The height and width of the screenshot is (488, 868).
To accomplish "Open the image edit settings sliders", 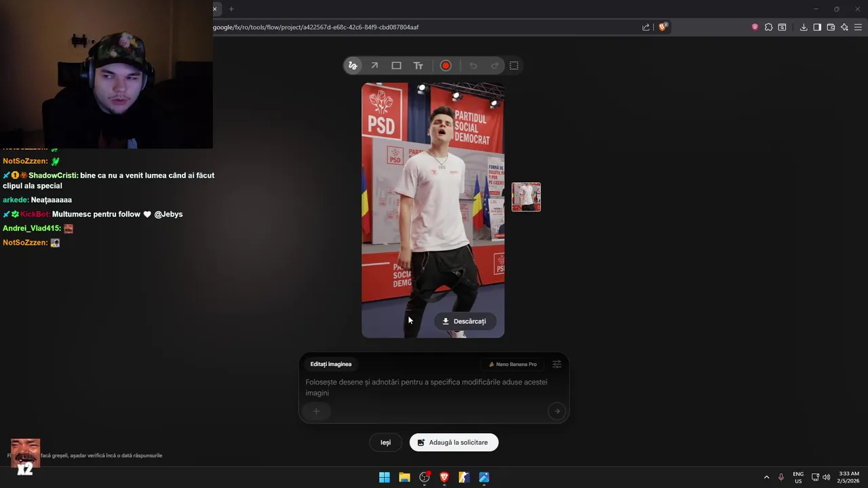I will [x=557, y=364].
